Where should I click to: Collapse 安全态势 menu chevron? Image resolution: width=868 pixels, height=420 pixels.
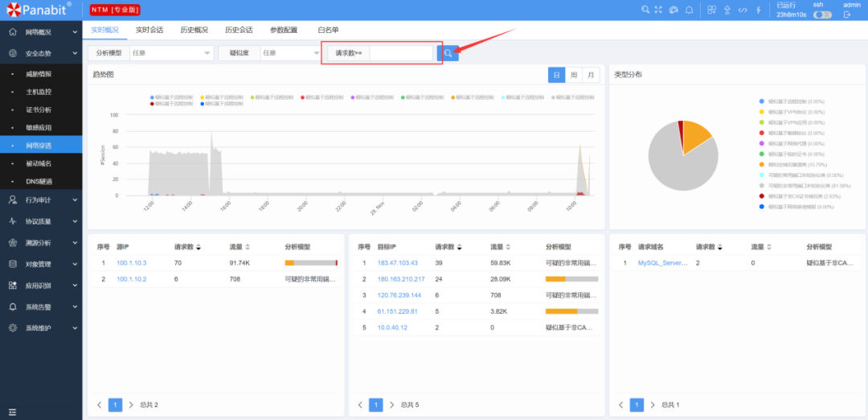pyautogui.click(x=75, y=53)
